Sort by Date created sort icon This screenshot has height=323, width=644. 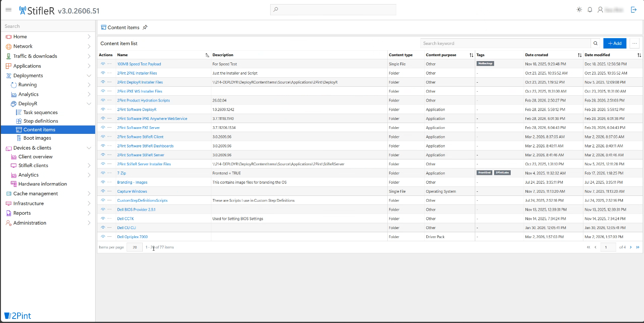(x=579, y=55)
